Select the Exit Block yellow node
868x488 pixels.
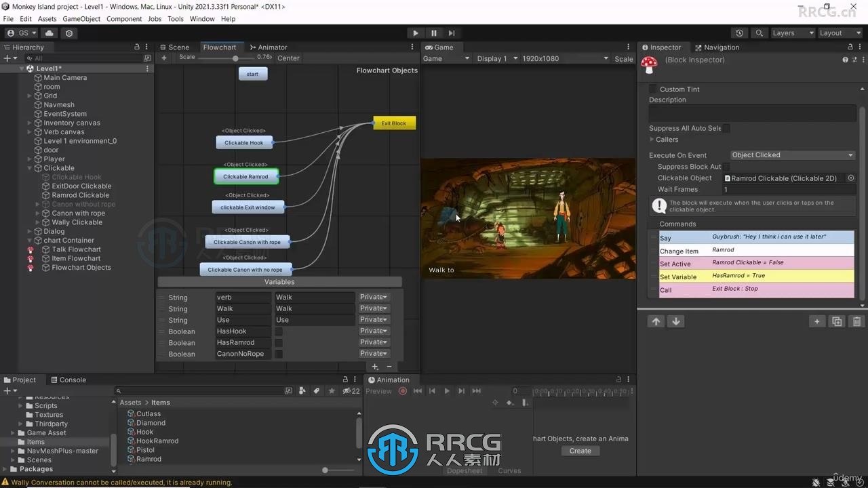[394, 123]
